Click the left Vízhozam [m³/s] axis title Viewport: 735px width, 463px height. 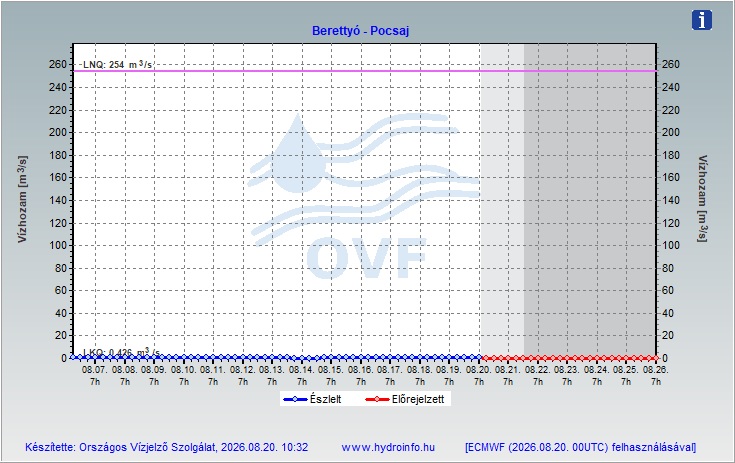[22, 199]
